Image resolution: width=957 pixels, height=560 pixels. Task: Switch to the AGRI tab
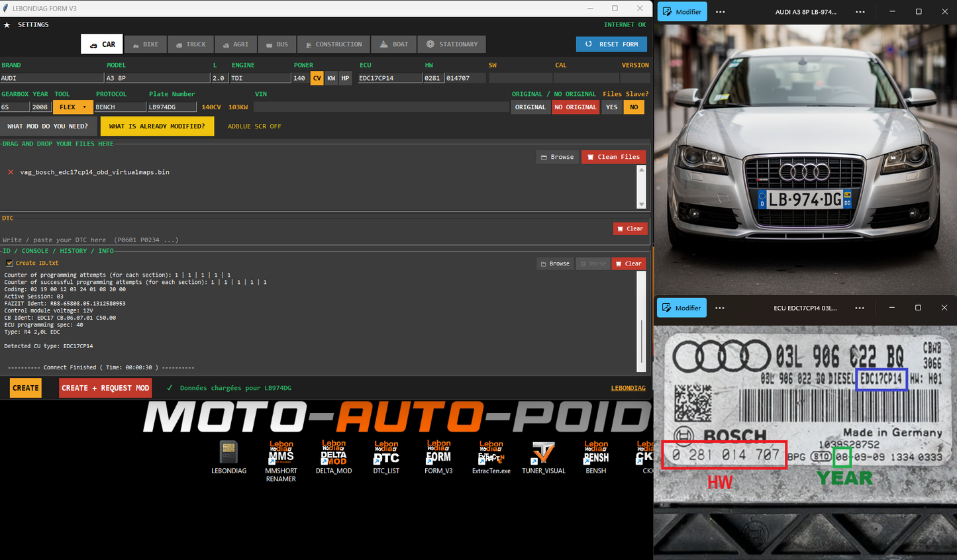[x=235, y=44]
